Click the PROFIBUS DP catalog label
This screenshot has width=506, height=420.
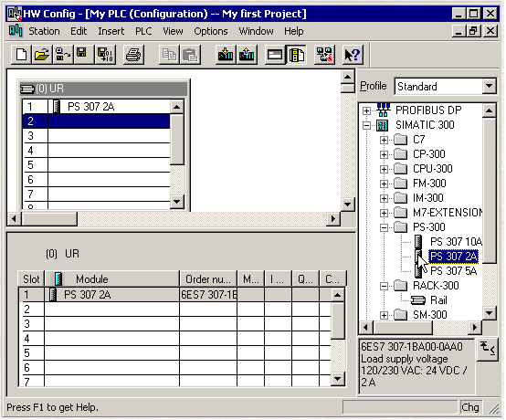(428, 110)
